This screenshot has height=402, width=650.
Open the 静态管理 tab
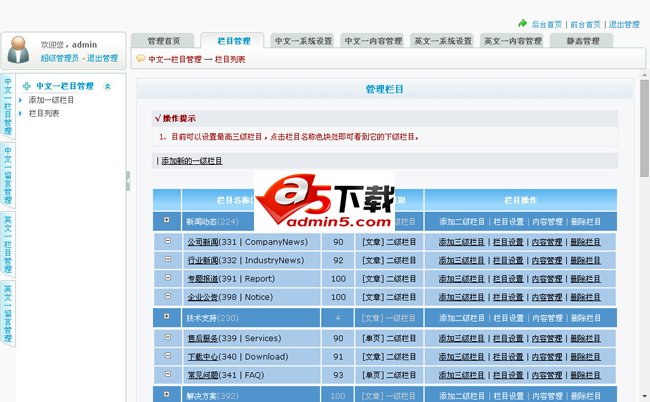(582, 41)
